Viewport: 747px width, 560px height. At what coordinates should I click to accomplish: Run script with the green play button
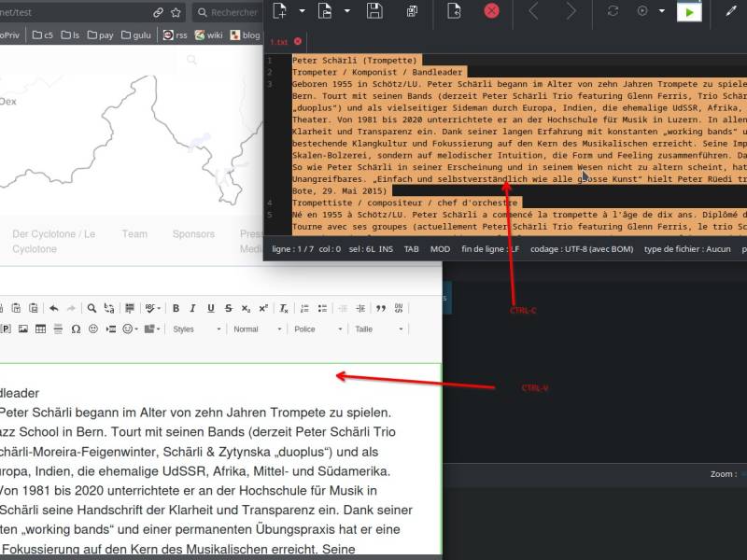pyautogui.click(x=689, y=12)
